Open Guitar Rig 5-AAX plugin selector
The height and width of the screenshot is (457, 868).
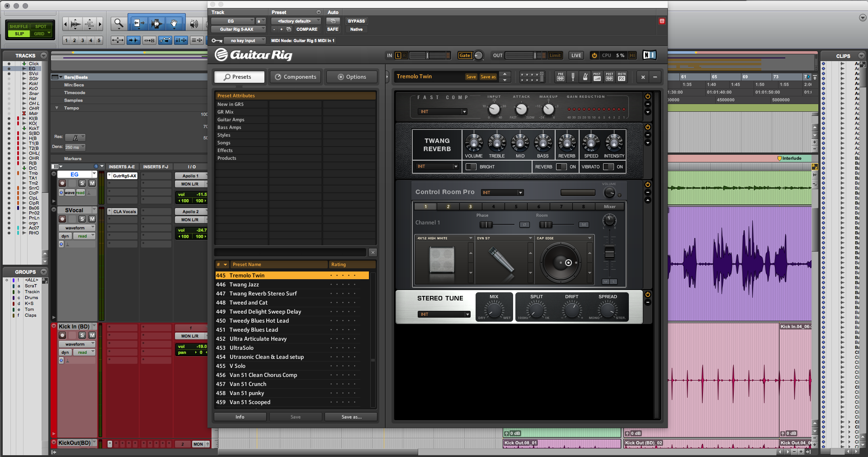pos(238,29)
